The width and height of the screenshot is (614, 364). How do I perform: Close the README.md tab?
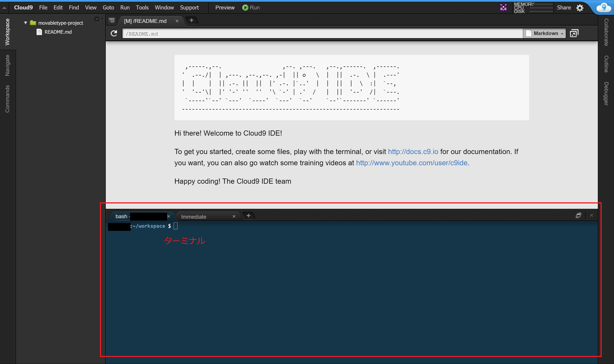pyautogui.click(x=177, y=21)
